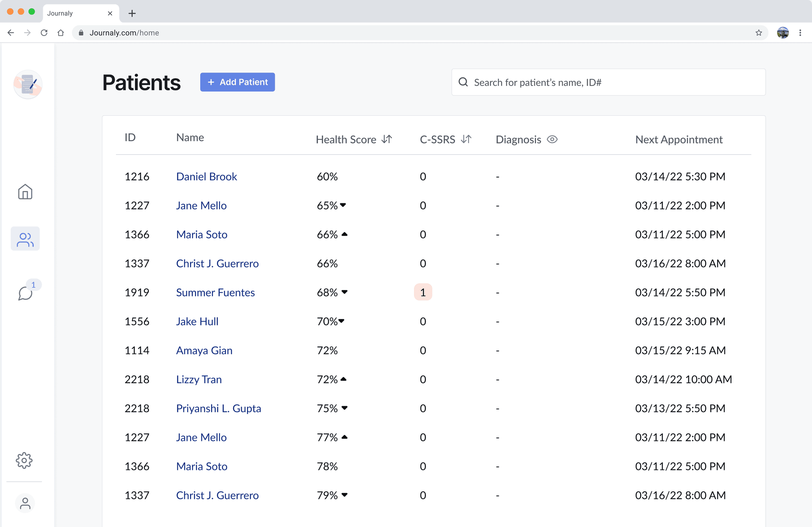Open a new browser tab
The height and width of the screenshot is (527, 812).
pyautogui.click(x=132, y=13)
